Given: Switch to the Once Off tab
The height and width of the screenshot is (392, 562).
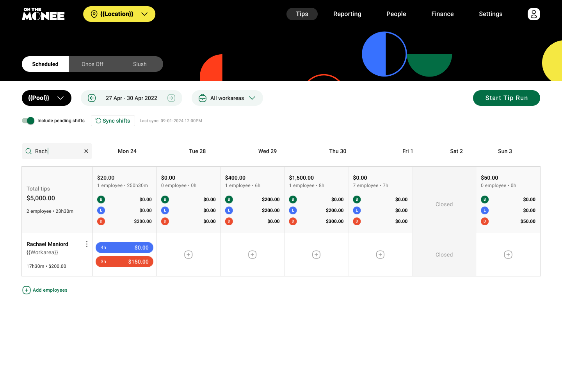Looking at the screenshot, I should [92, 64].
